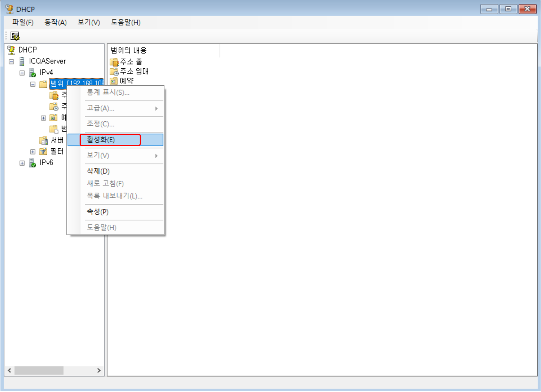Choose 속성(P) from context menu

(115, 212)
